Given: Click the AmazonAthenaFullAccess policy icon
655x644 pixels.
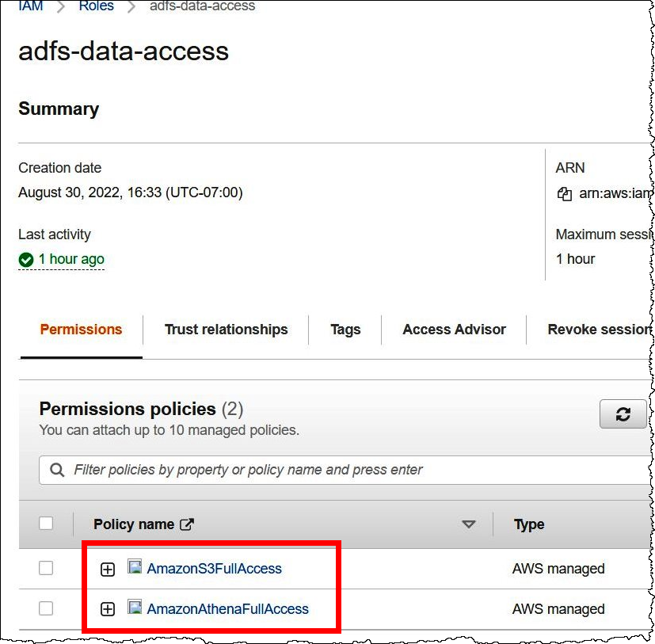Looking at the screenshot, I should click(135, 608).
